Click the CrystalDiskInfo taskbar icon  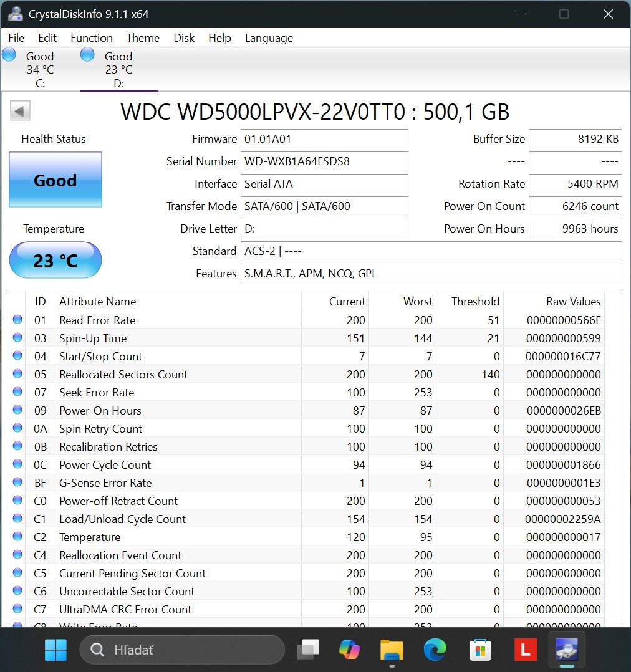click(567, 650)
